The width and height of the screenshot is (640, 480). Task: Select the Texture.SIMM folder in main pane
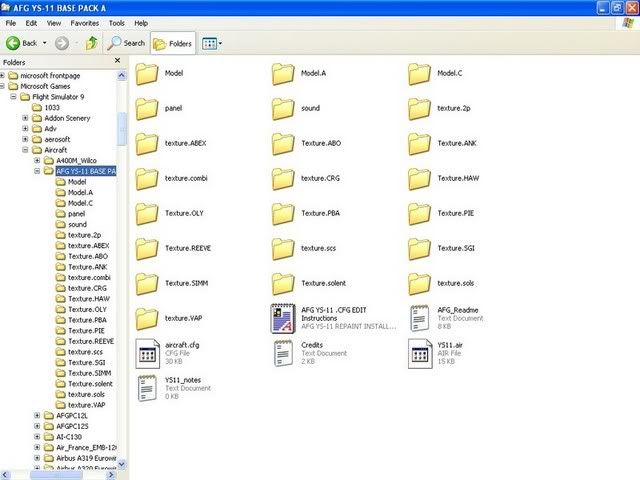(172, 284)
